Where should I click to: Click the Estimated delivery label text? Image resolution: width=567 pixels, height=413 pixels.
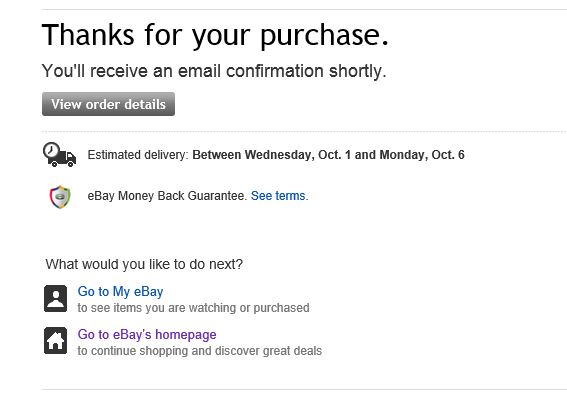(x=138, y=155)
